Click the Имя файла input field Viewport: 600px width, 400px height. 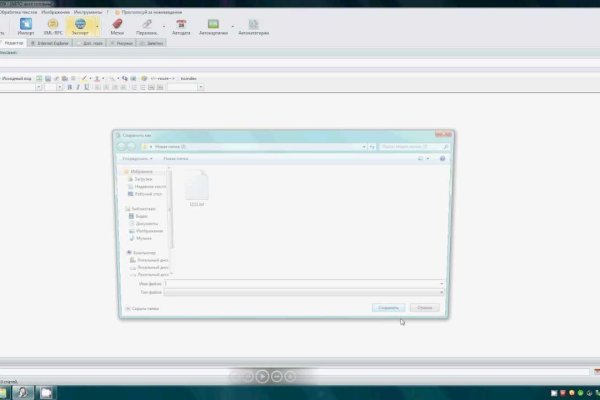click(x=303, y=284)
